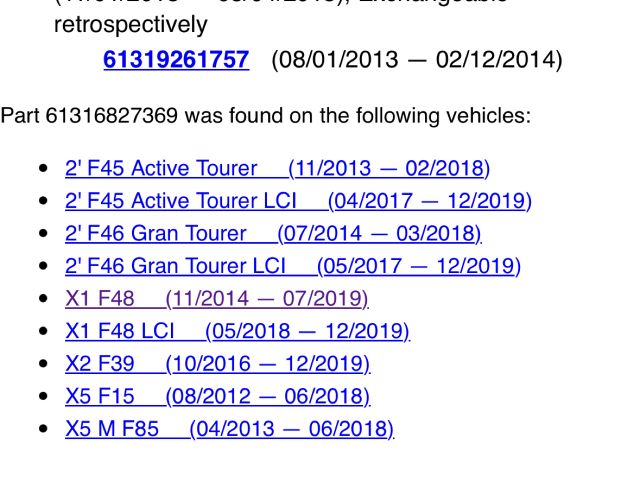Open the 2' F45 Active Tourer link

160,168
